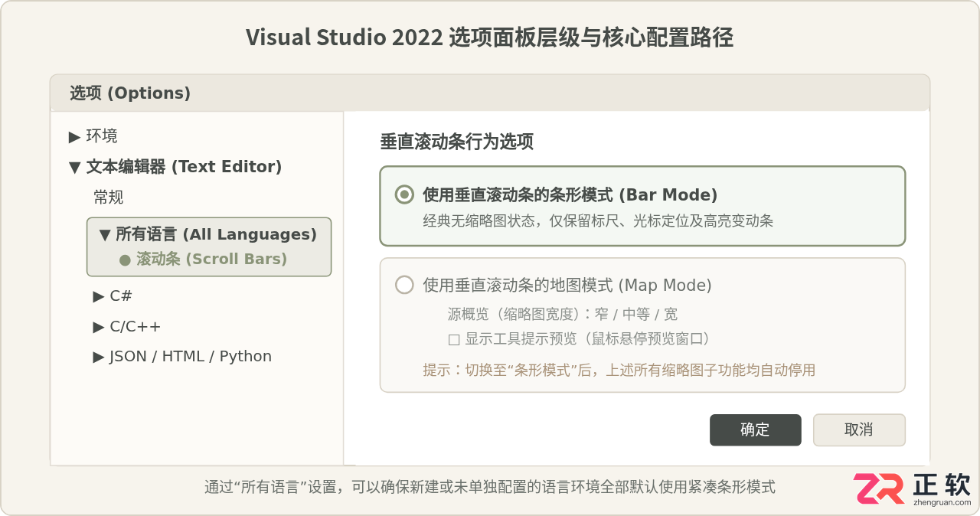Click the Visual Studio 2022 page title

(x=490, y=38)
